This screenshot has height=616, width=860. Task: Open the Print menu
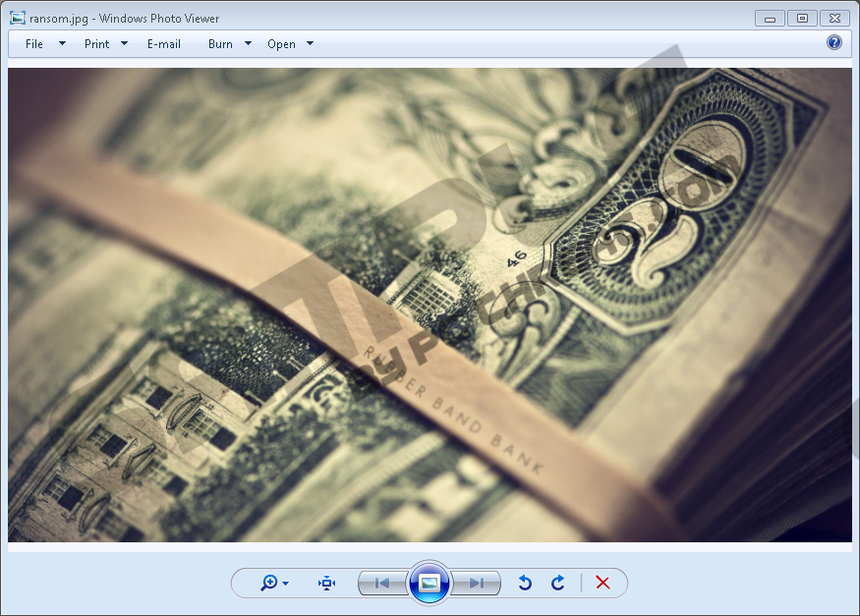point(96,43)
